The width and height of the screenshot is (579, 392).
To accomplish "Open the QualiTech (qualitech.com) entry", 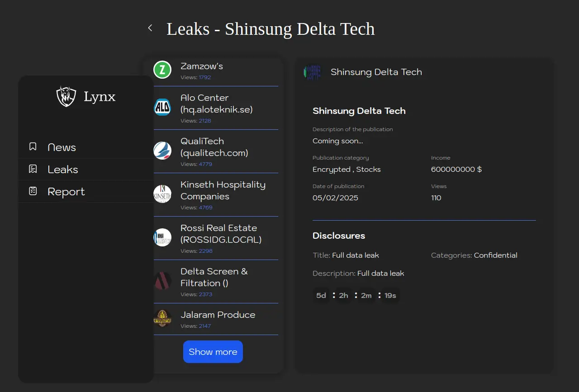I will [214, 147].
